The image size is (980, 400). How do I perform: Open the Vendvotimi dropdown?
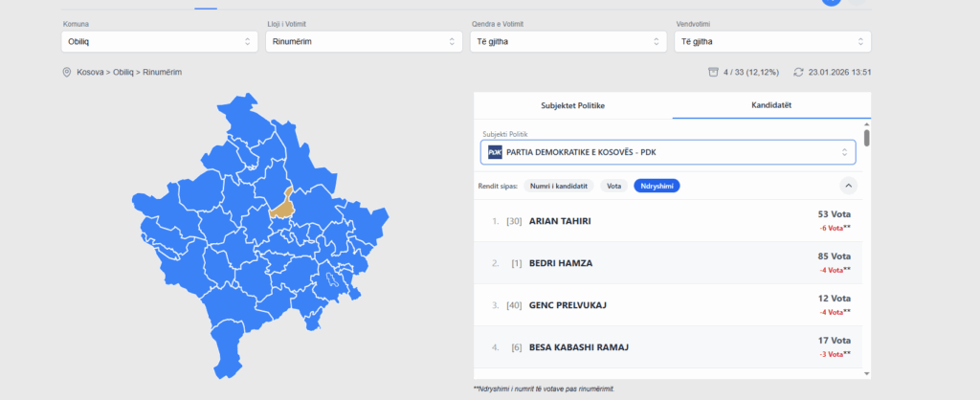pyautogui.click(x=771, y=42)
